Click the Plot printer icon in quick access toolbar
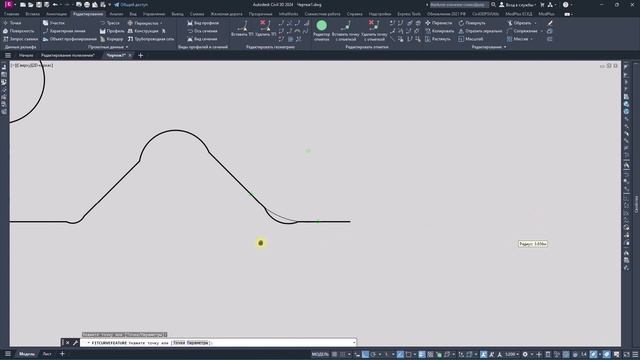The width and height of the screenshot is (640, 360). coord(87,5)
